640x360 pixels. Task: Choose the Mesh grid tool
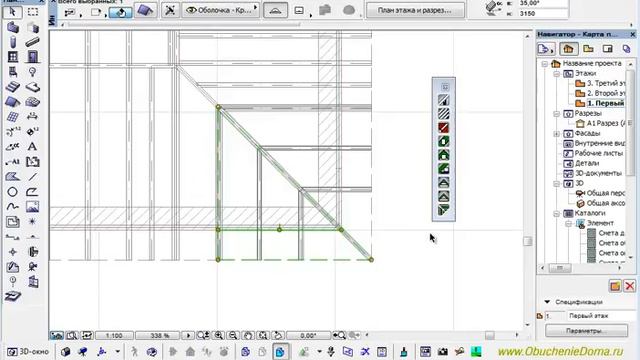[x=12, y=117]
